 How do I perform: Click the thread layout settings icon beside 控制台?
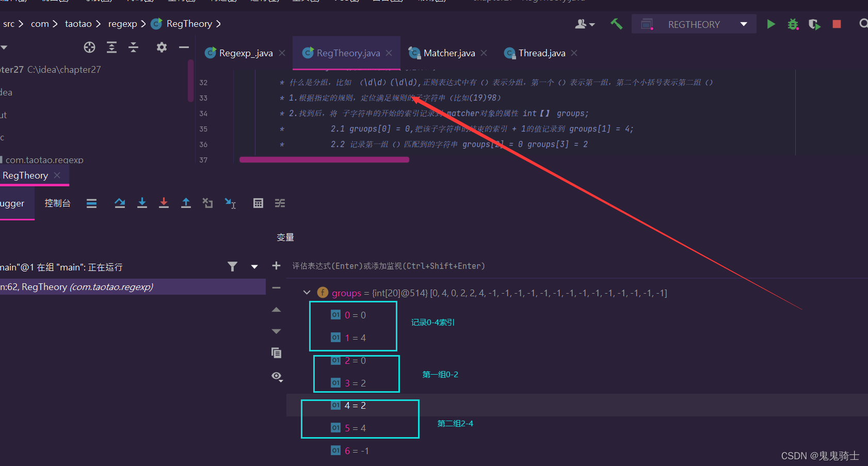point(91,203)
